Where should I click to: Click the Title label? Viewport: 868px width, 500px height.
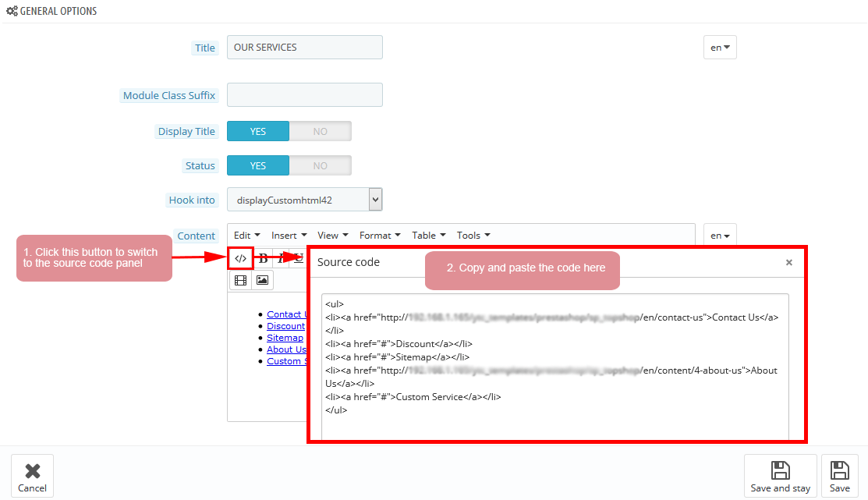204,48
